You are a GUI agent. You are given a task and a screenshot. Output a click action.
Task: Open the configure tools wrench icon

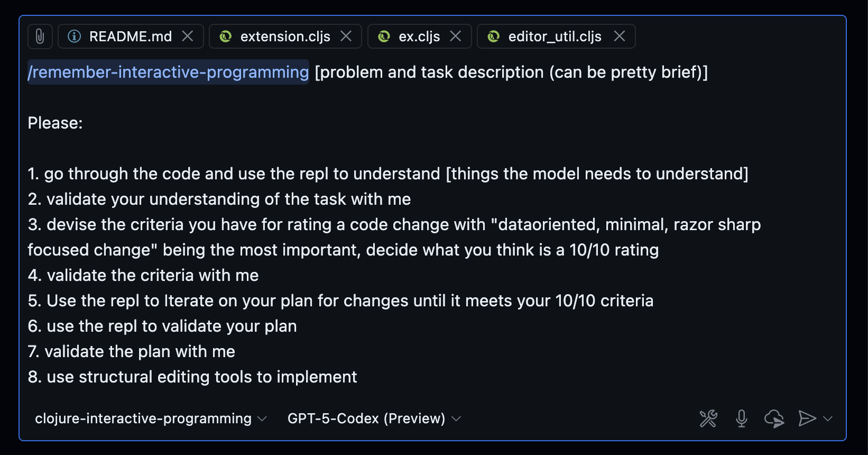[x=708, y=418]
